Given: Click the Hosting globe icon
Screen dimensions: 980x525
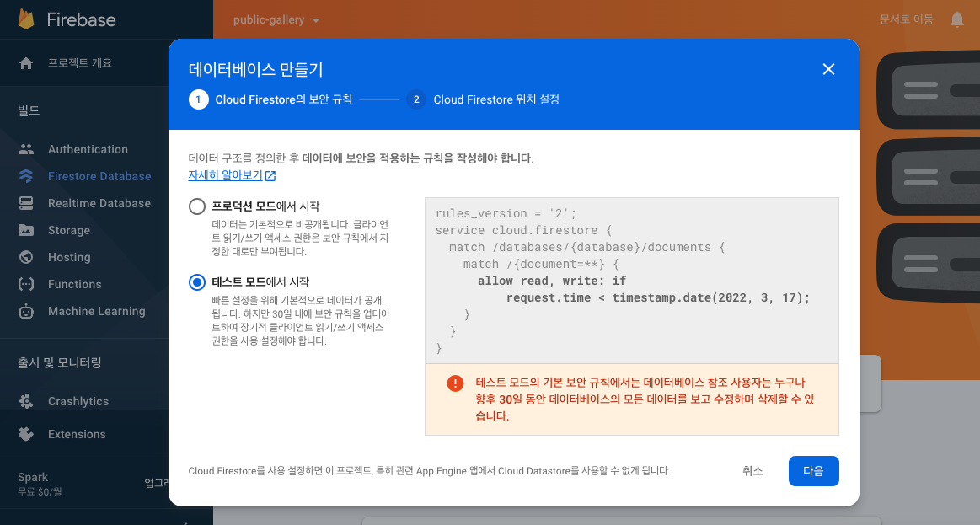Looking at the screenshot, I should (x=26, y=257).
